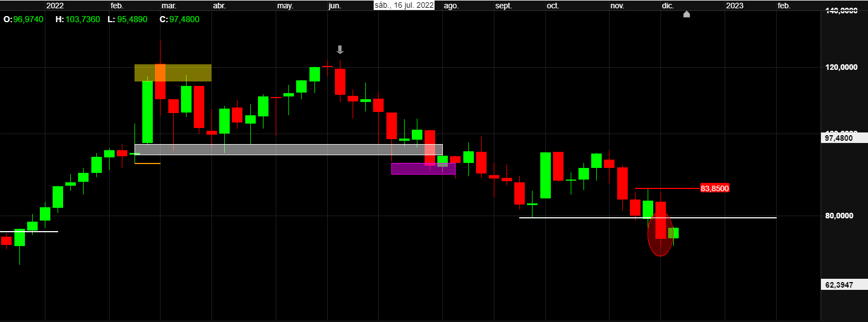Select the red ellipse drawing
The height and width of the screenshot is (322, 868).
click(x=660, y=234)
